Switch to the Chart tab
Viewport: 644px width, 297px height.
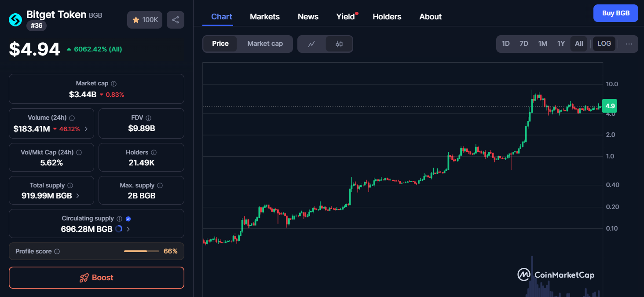pyautogui.click(x=222, y=17)
